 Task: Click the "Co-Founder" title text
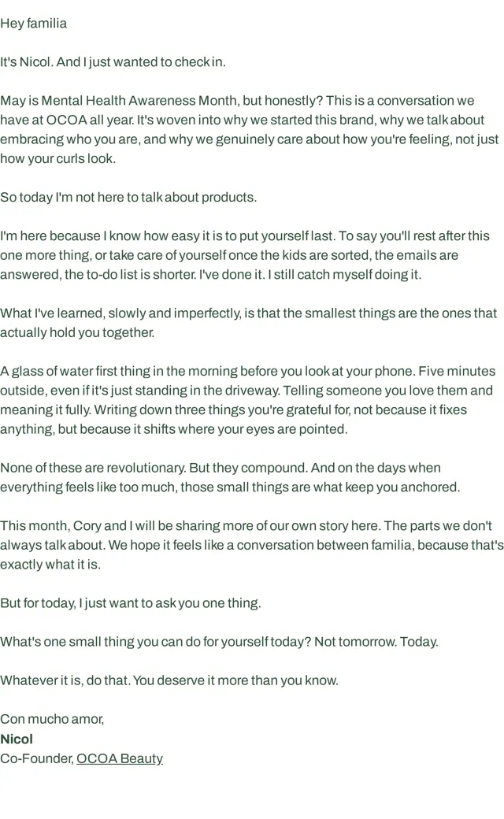pos(37,758)
